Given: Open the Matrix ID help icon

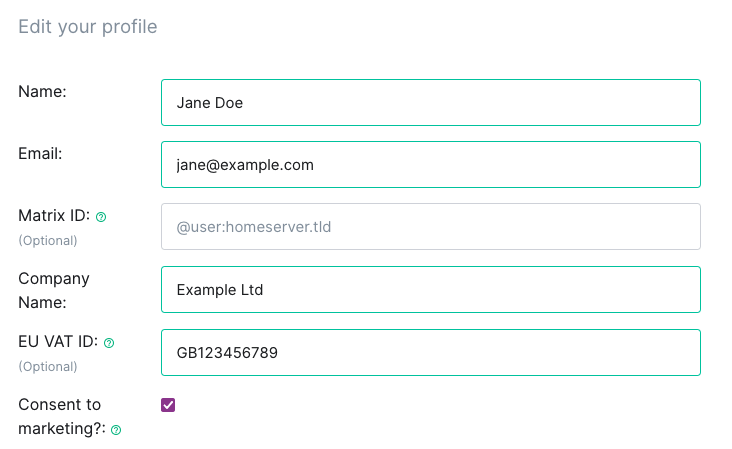Looking at the screenshot, I should click(x=101, y=217).
